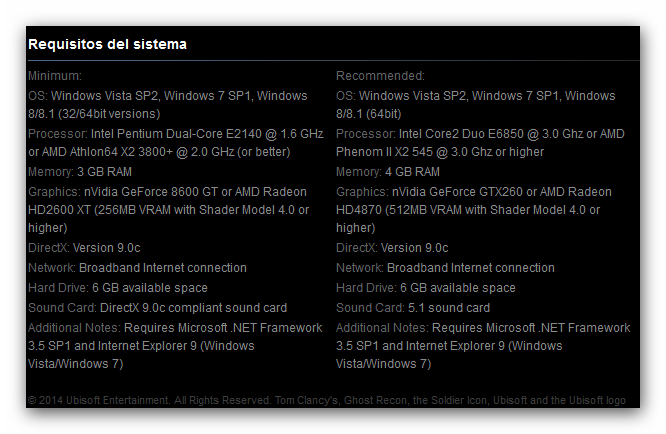Select the Minimum label
Viewport: 666px width, 434px height.
point(55,76)
